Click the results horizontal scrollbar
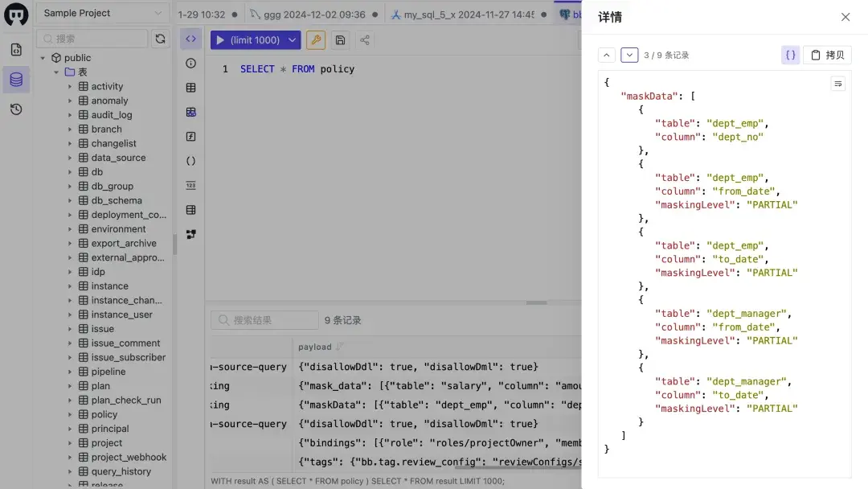The width and height of the screenshot is (868, 489). coord(518,468)
